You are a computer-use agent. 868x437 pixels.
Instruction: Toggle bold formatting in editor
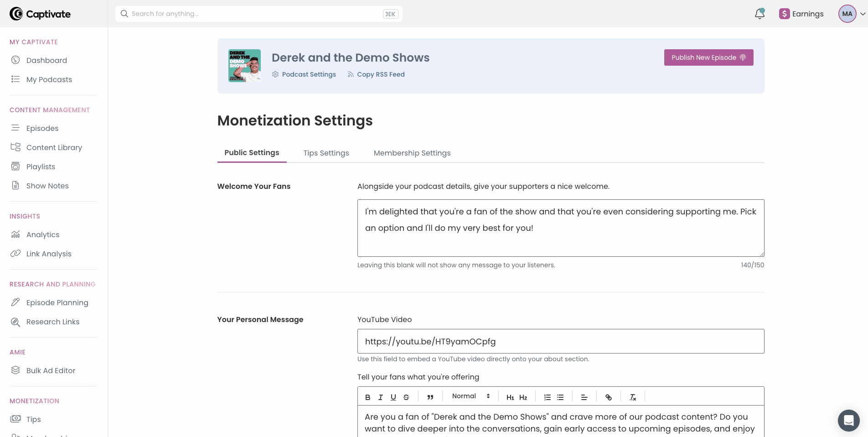[x=368, y=397]
